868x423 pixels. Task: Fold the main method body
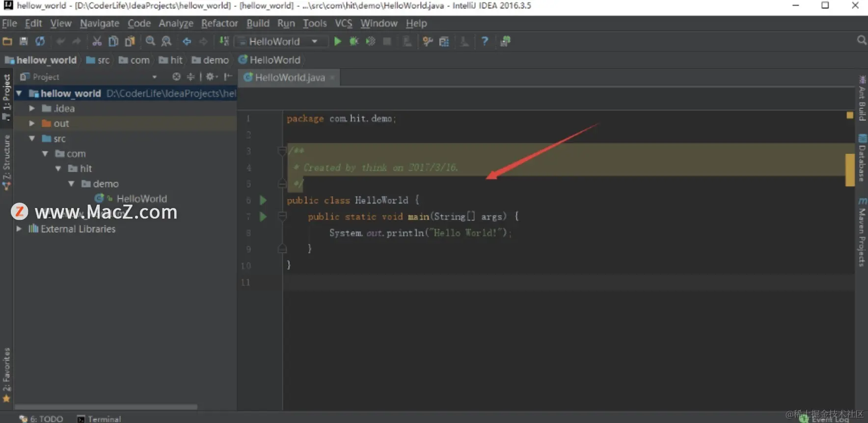[282, 216]
